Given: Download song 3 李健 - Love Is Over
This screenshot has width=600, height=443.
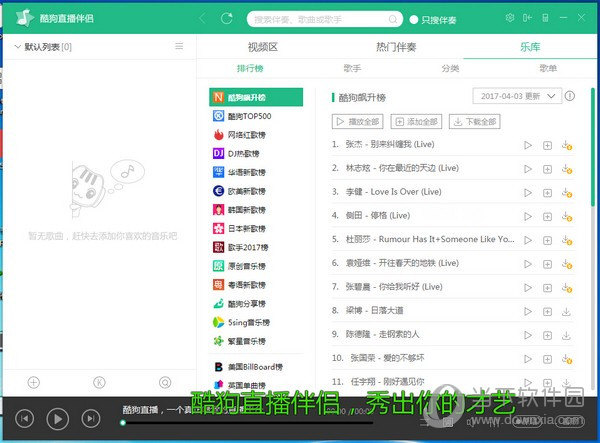Looking at the screenshot, I should click(x=567, y=192).
